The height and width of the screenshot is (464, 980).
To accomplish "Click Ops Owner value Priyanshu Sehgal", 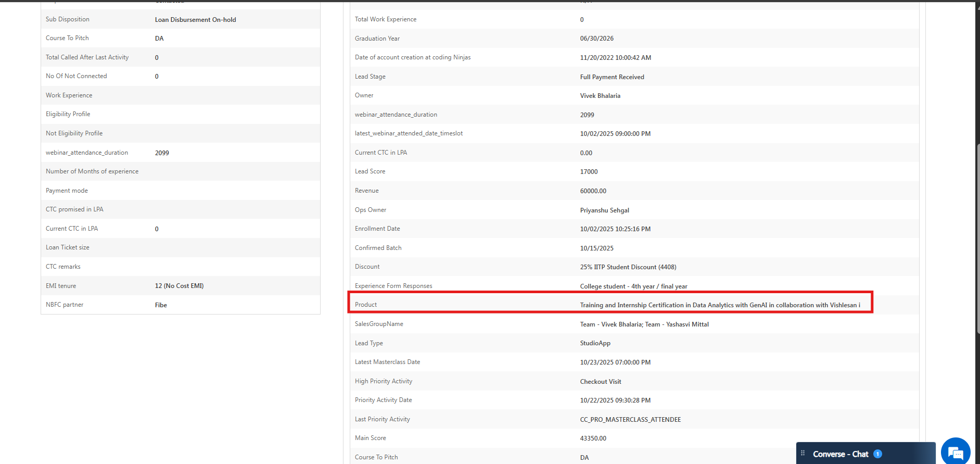I will tap(604, 210).
